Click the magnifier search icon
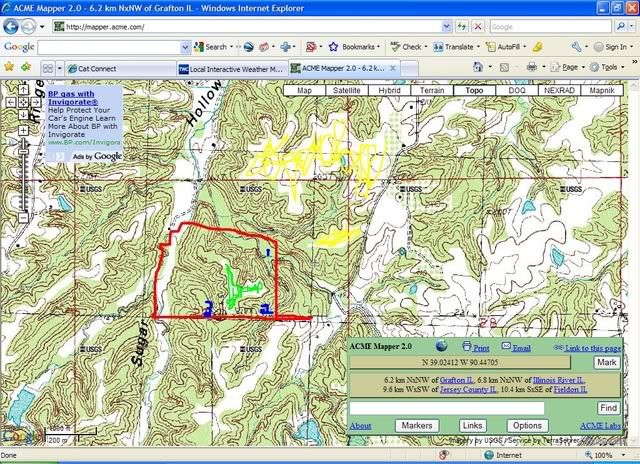 point(620,27)
